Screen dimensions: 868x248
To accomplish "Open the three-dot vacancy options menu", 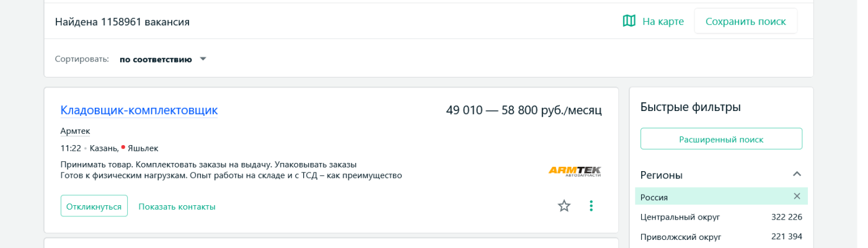I will point(591,206).
